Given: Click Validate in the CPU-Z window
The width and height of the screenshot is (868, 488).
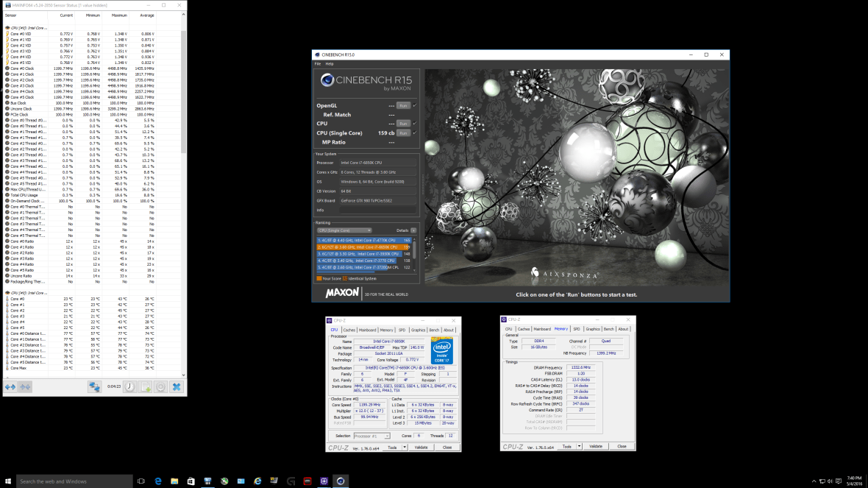Looking at the screenshot, I should coord(421,447).
